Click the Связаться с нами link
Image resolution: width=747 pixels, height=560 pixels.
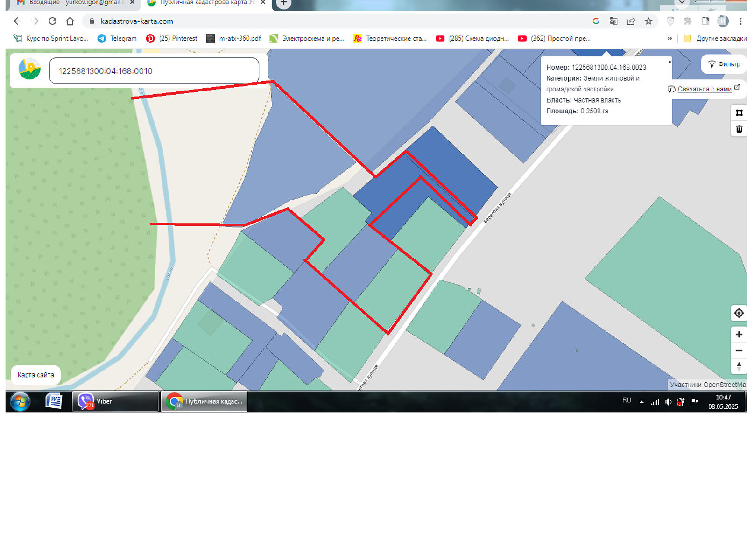click(704, 89)
